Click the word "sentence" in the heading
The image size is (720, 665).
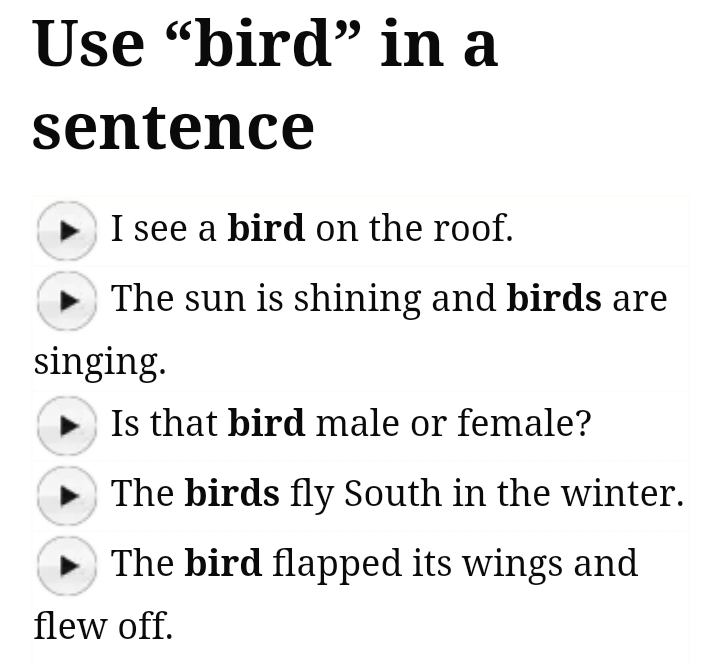(x=173, y=128)
